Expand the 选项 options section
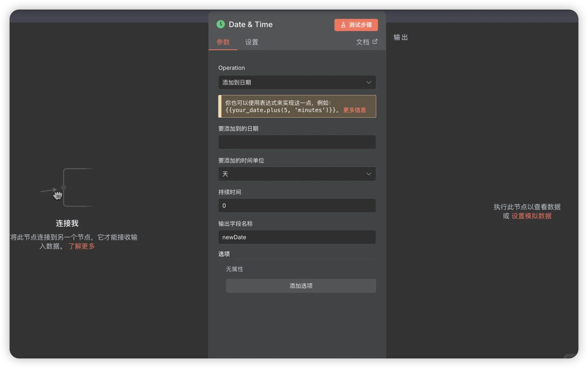Image resolution: width=588 pixels, height=368 pixels. 224,254
